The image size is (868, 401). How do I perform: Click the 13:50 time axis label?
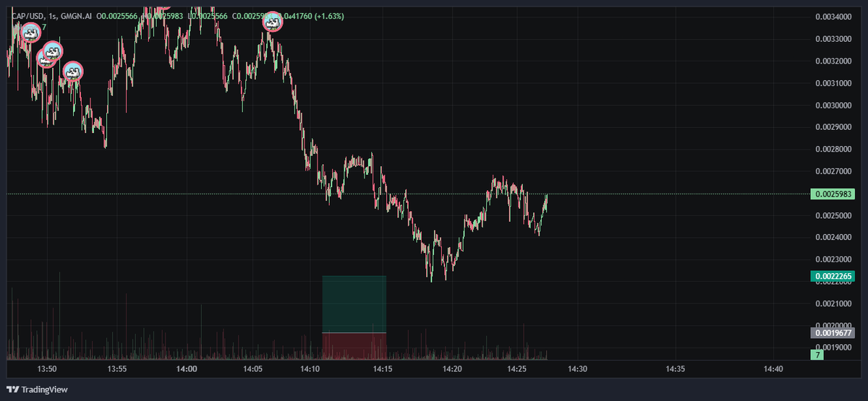click(47, 368)
